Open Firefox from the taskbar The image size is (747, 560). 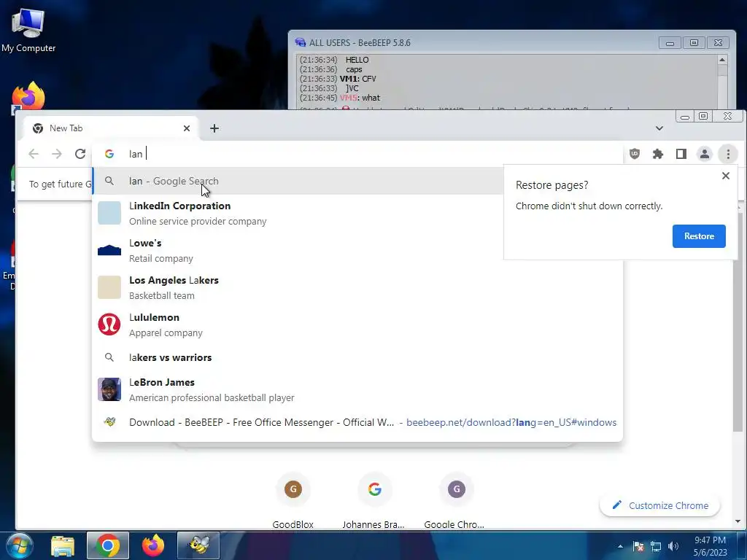click(153, 545)
